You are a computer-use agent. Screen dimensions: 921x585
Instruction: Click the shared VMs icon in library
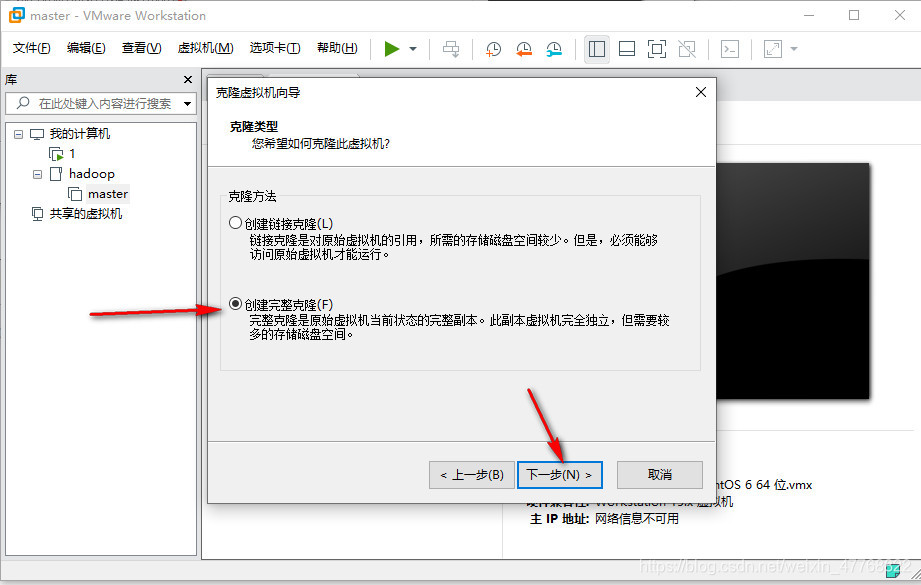(x=37, y=214)
